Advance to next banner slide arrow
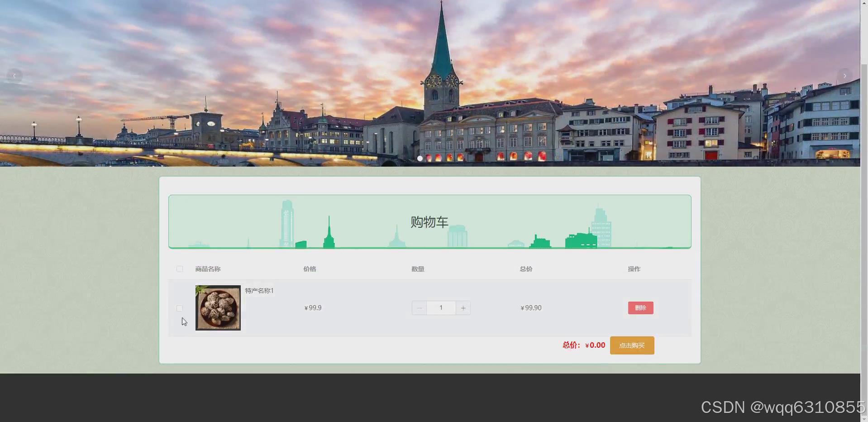Image resolution: width=868 pixels, height=422 pixels. (x=844, y=76)
